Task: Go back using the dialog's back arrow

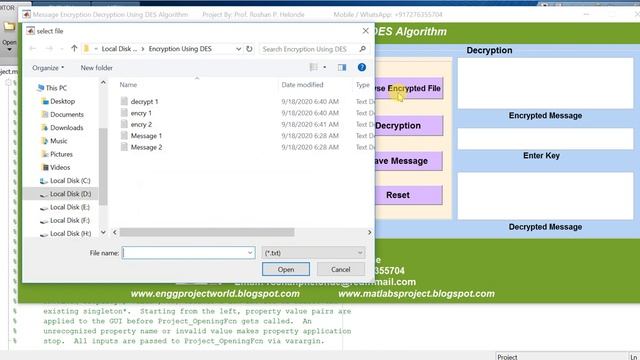Action: [x=33, y=49]
